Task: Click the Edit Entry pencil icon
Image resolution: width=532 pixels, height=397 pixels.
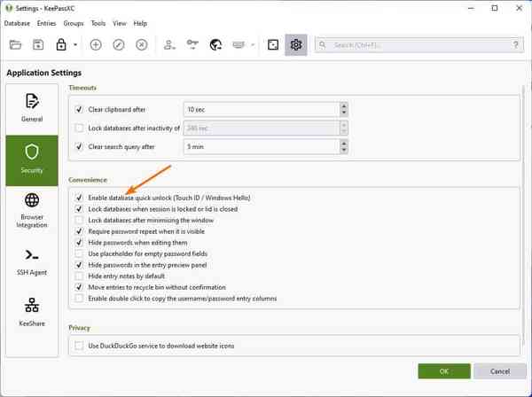Action: (119, 44)
